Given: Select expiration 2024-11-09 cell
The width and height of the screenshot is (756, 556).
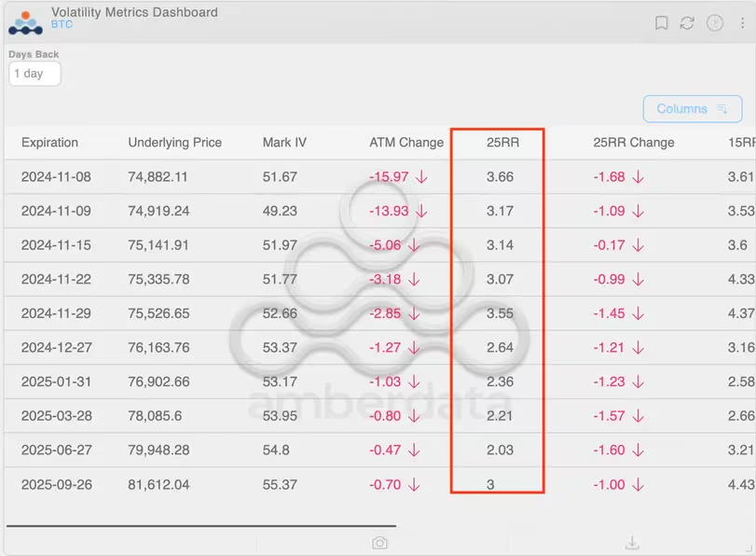Looking at the screenshot, I should click(56, 211).
